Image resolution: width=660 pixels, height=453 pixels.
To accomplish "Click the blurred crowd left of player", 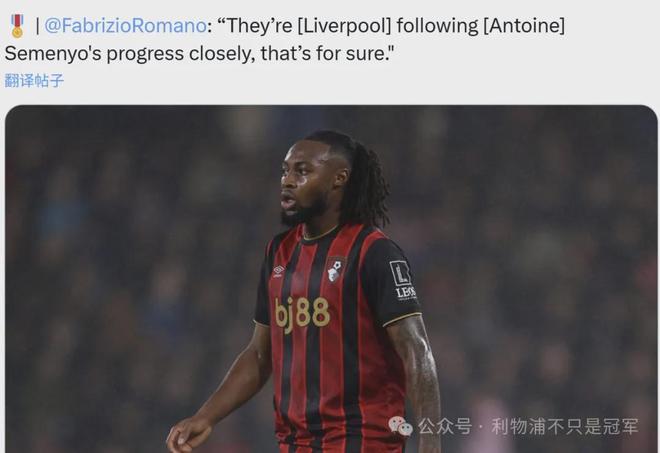I will [126, 274].
